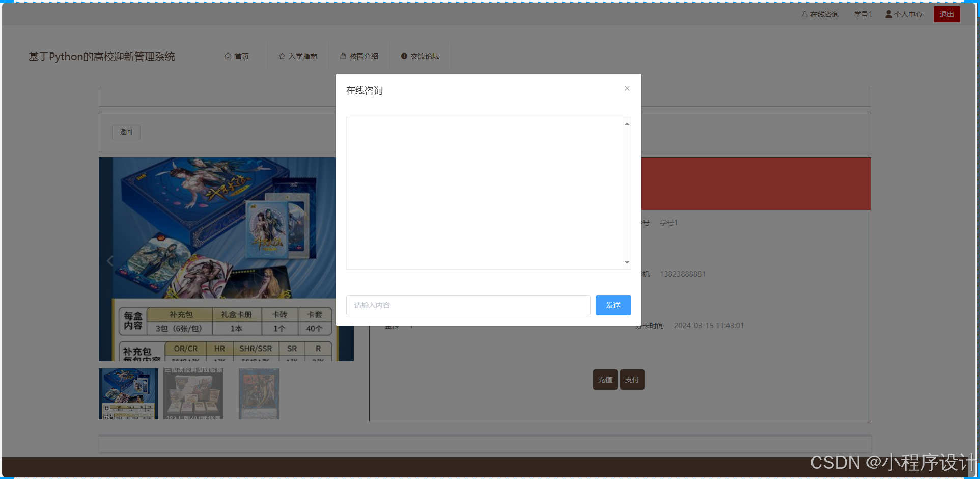Open 校园介绍 menu item
This screenshot has width=980, height=479.
[359, 56]
